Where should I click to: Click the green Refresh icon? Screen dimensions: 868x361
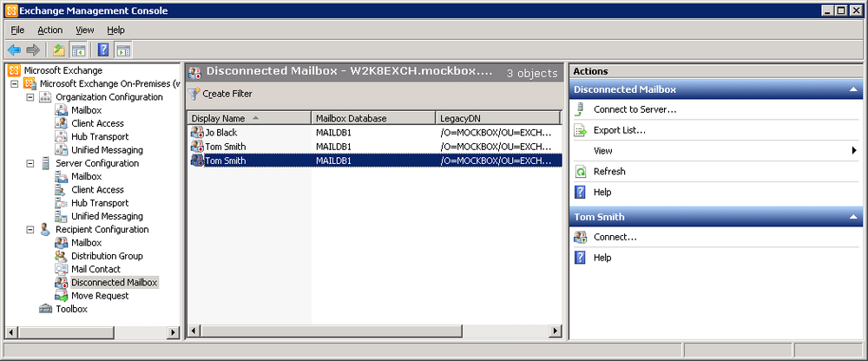[x=580, y=172]
